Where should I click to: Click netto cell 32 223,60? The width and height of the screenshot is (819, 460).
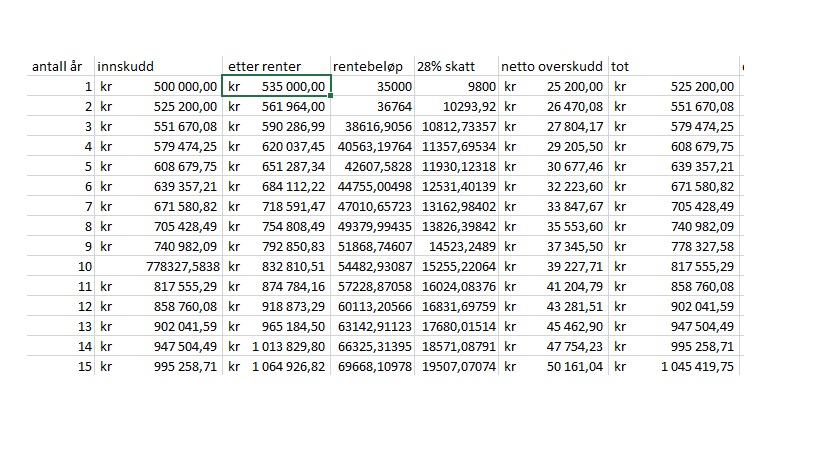tap(554, 186)
